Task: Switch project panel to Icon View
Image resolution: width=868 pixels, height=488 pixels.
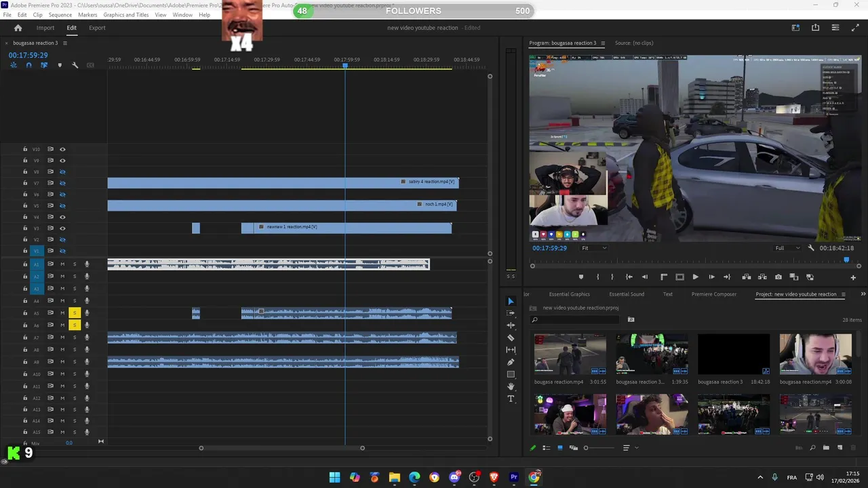Action: [559, 448]
